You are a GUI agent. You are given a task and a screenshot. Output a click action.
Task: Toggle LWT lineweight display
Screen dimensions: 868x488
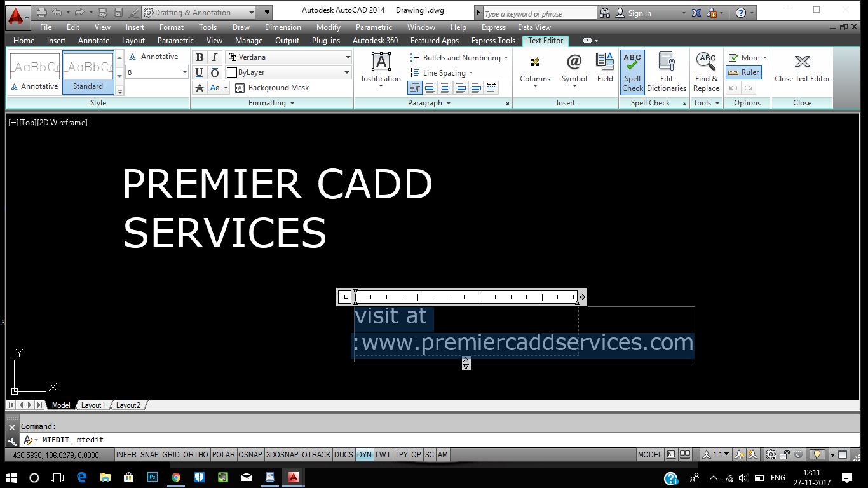click(x=383, y=455)
